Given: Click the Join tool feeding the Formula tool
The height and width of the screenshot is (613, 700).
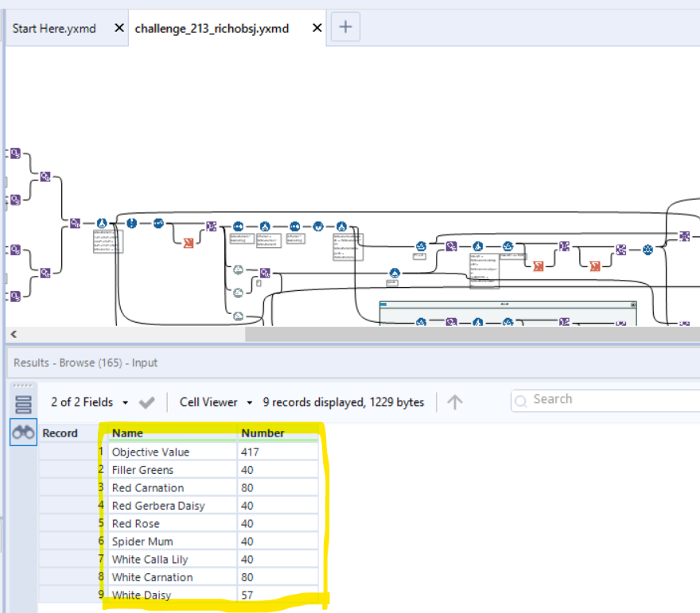Looking at the screenshot, I should coord(75,223).
